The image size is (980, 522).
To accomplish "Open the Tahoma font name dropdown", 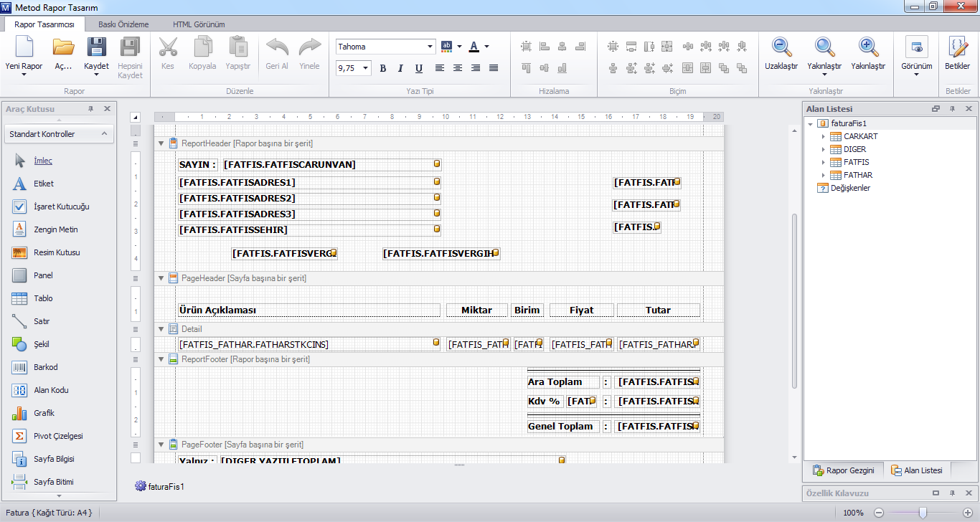I will tap(430, 47).
